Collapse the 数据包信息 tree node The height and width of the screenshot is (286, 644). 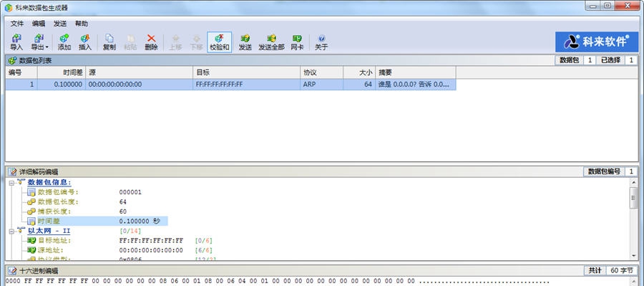pyautogui.click(x=11, y=182)
